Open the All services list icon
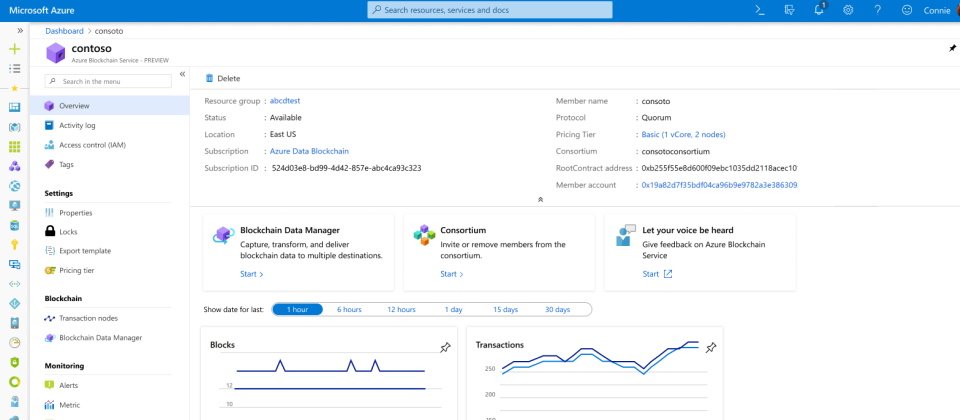The height and width of the screenshot is (420, 960). [15, 69]
